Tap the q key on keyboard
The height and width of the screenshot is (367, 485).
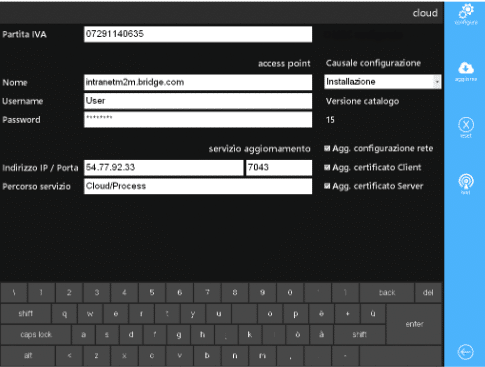pyautogui.click(x=64, y=314)
